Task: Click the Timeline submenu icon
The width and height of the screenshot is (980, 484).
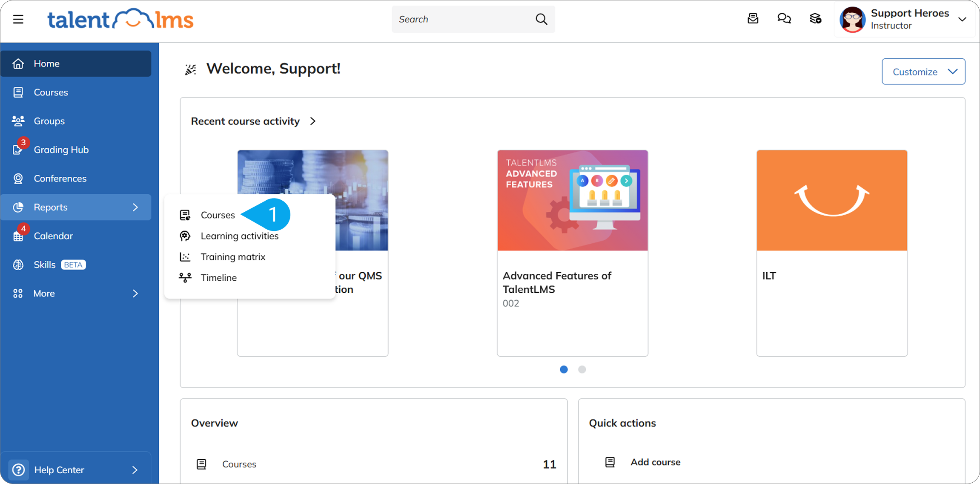Action: [185, 278]
